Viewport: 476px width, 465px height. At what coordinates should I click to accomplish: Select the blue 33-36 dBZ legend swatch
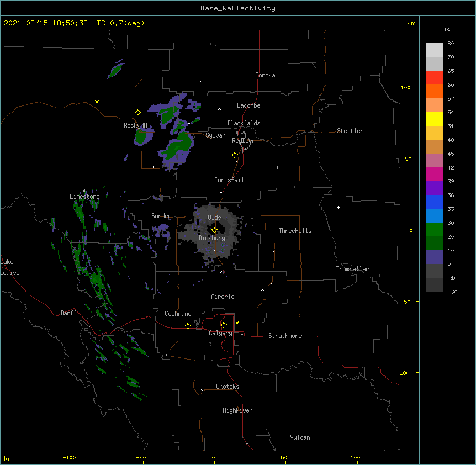coord(434,202)
